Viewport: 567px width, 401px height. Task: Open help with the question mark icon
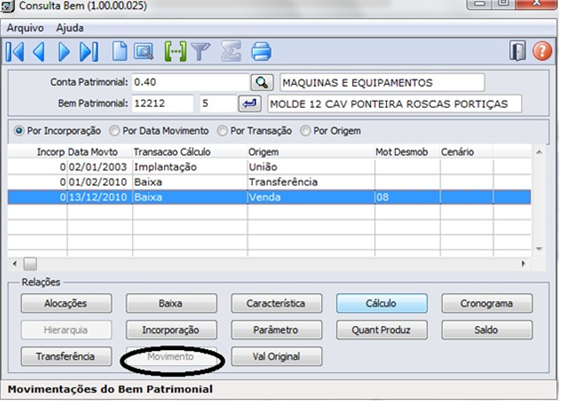point(542,51)
